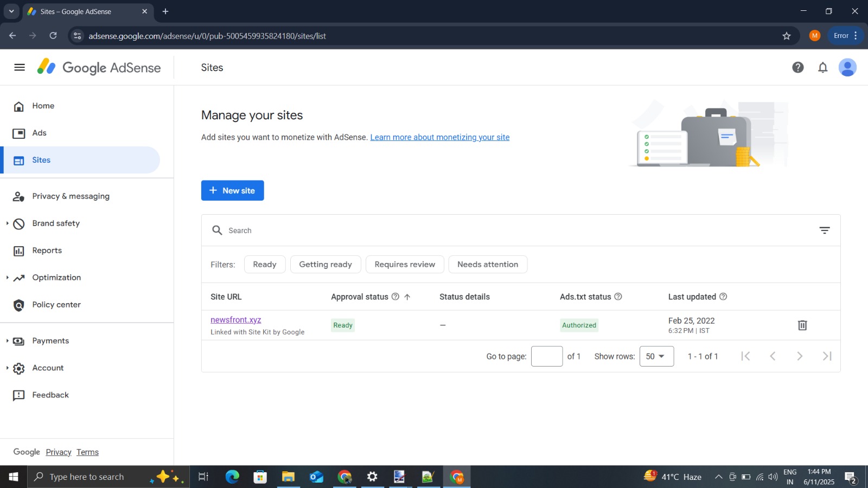Go back in browser history
Image resolution: width=868 pixels, height=488 pixels.
12,36
